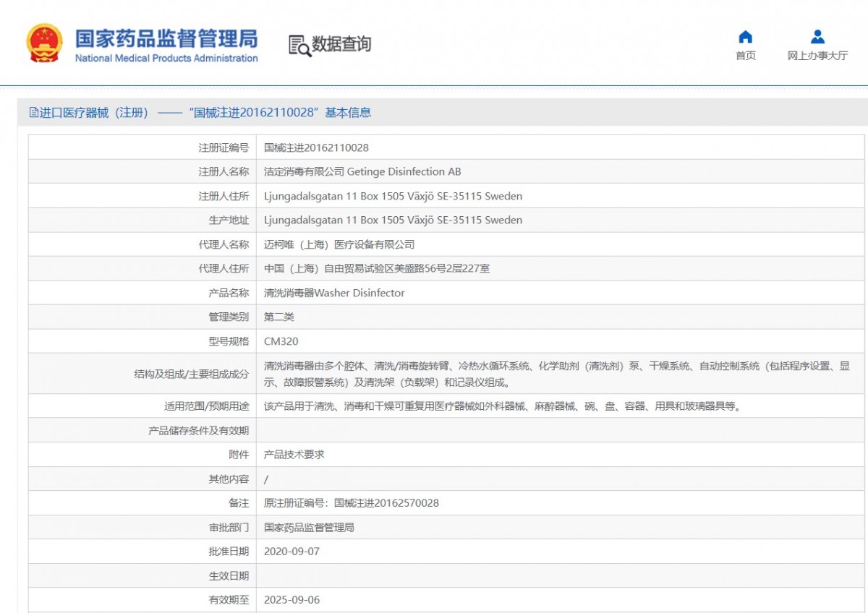
Task: Click the 国家药品监督管理局 site title
Action: 166,38
